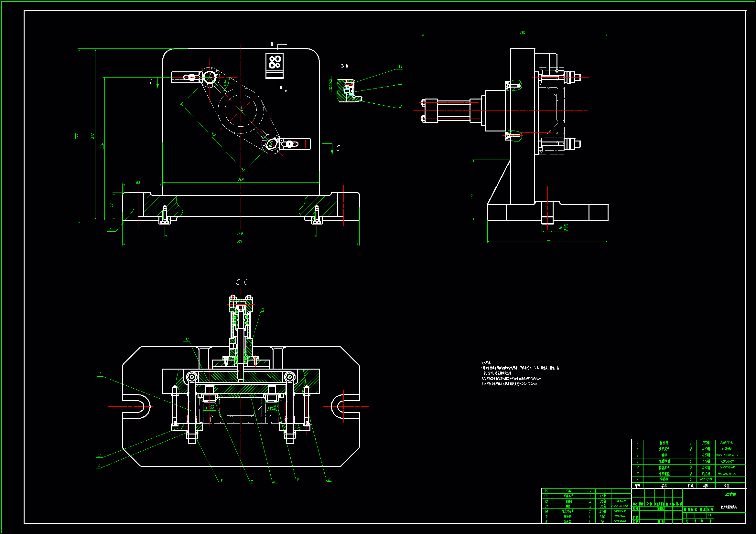The height and width of the screenshot is (534, 756).
Task: Select the 374 overall width dimension
Action: [x=240, y=242]
